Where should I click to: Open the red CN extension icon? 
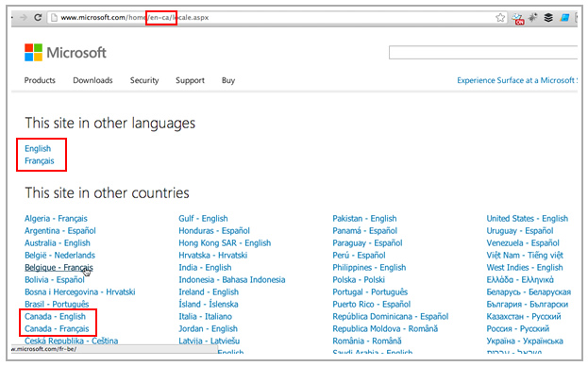click(x=518, y=18)
